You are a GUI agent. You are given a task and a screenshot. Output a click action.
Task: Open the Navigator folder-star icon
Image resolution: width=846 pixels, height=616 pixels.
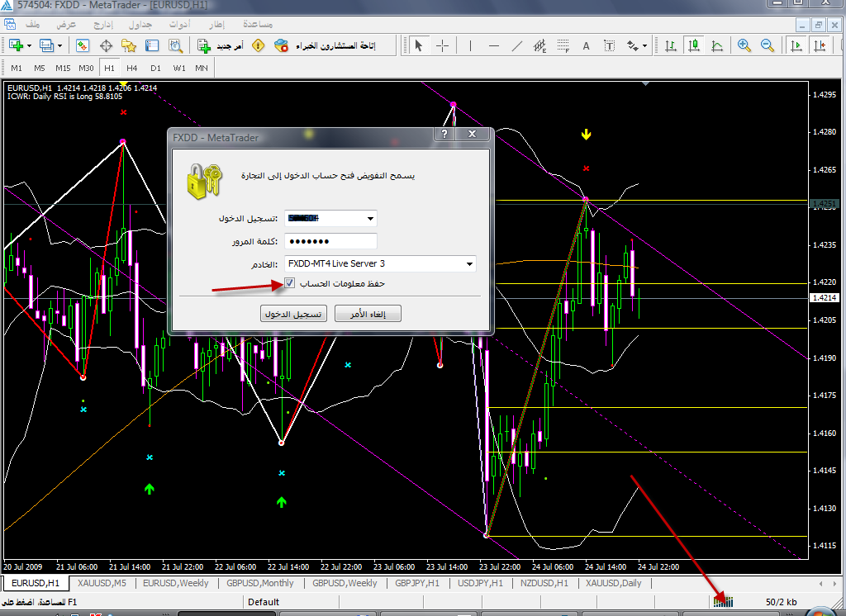[x=128, y=46]
